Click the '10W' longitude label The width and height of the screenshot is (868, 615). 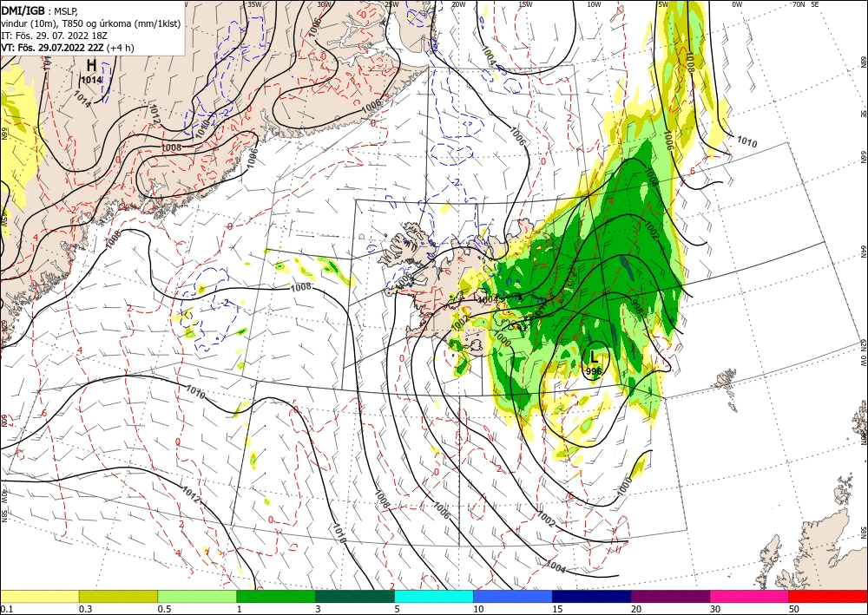(594, 3)
